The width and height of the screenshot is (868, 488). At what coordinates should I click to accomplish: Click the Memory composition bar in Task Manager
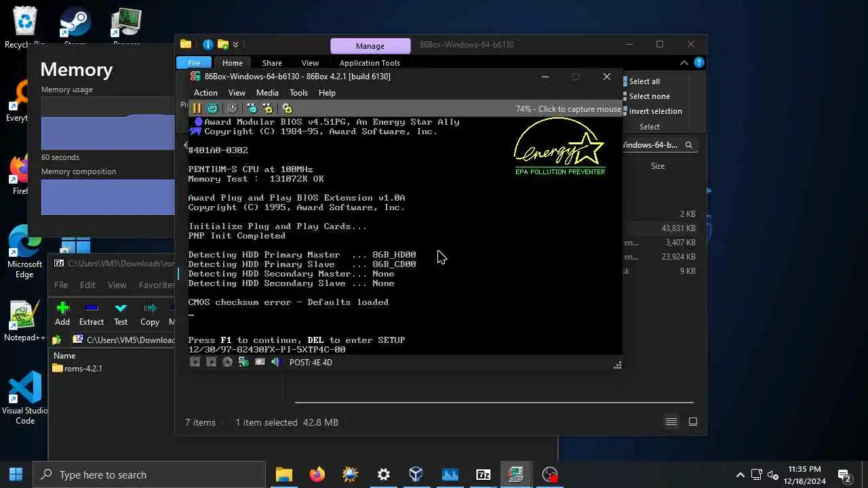pyautogui.click(x=108, y=197)
